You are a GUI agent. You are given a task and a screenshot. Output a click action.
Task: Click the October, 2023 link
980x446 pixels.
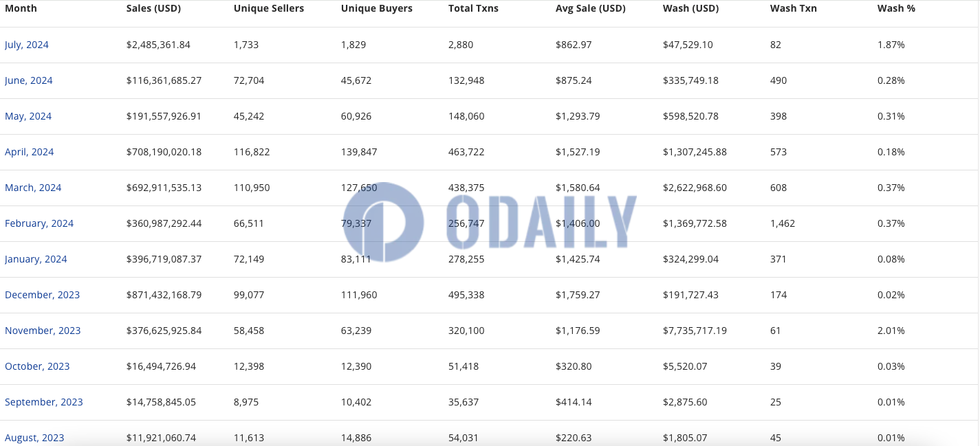pyautogui.click(x=37, y=366)
